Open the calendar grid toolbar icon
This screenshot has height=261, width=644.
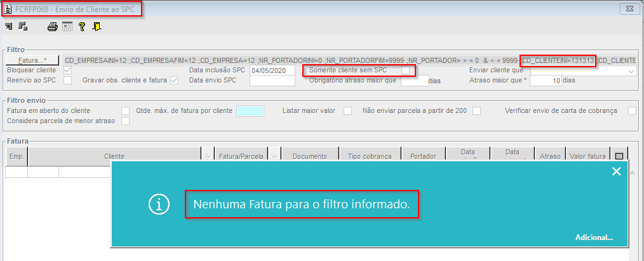click(x=67, y=27)
